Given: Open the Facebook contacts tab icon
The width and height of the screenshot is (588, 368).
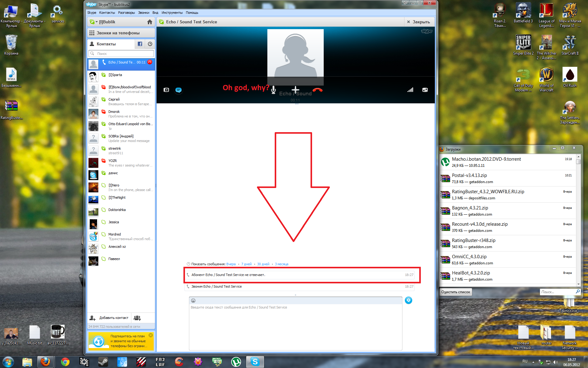Looking at the screenshot, I should click(140, 44).
